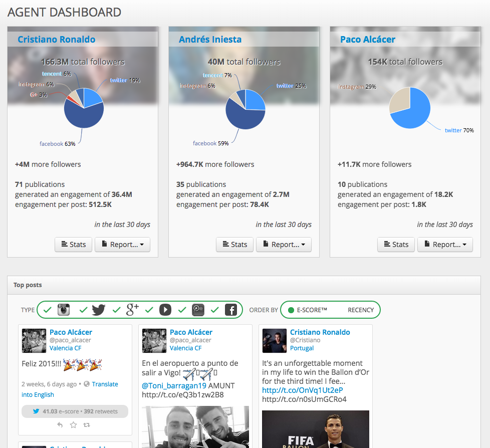Click '41.03 e-score • 392 retweets' bar
This screenshot has height=448, width=490.
click(75, 411)
